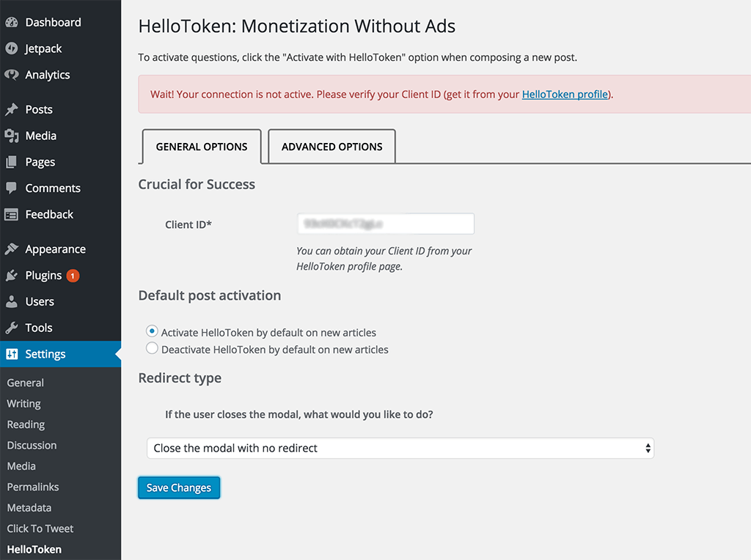The width and height of the screenshot is (751, 560).
Task: Click the Save Changes button
Action: (x=179, y=487)
